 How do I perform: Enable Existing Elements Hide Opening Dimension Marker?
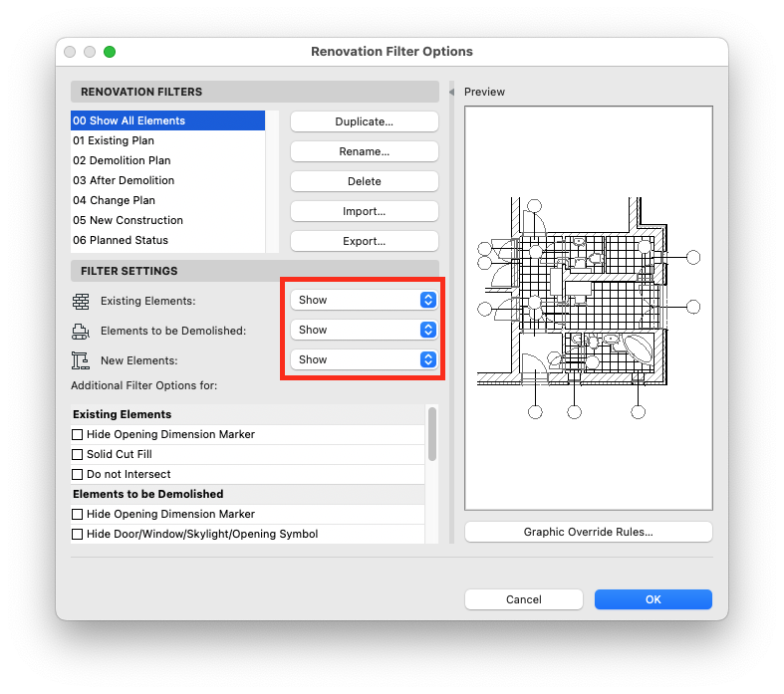[x=77, y=435]
